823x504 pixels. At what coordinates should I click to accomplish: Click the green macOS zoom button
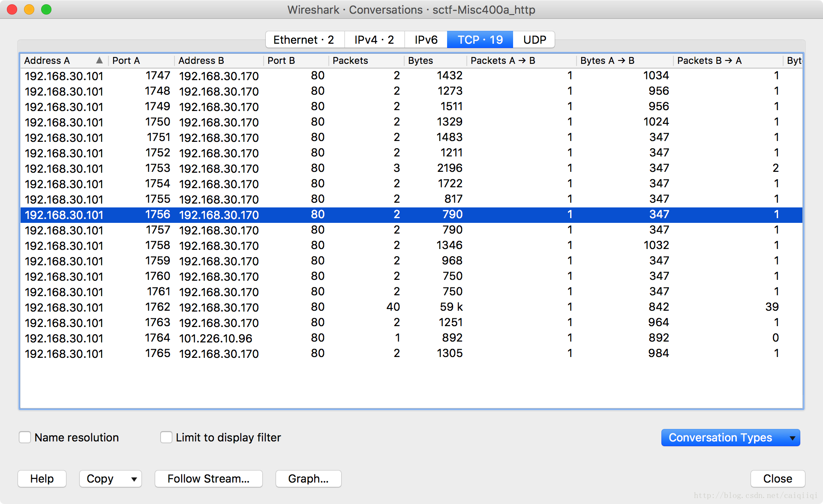46,9
